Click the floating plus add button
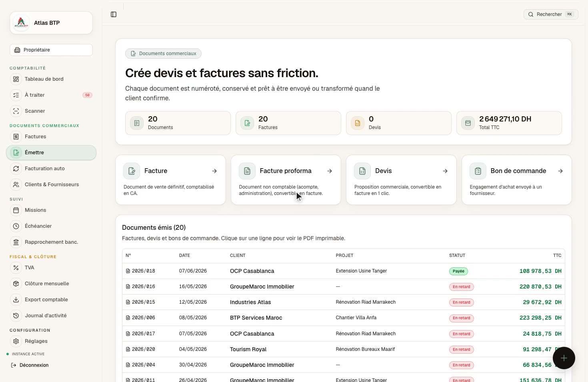The width and height of the screenshot is (588, 382). [x=564, y=358]
